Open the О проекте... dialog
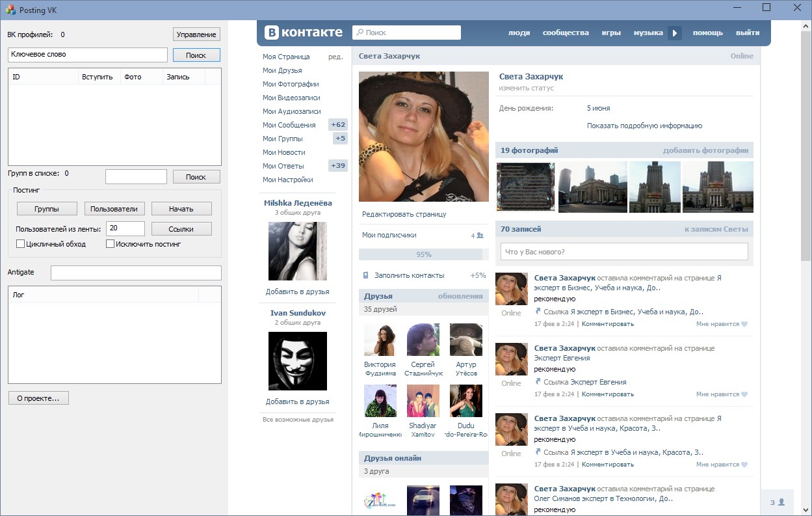Viewport: 812px width, 516px height. point(38,398)
